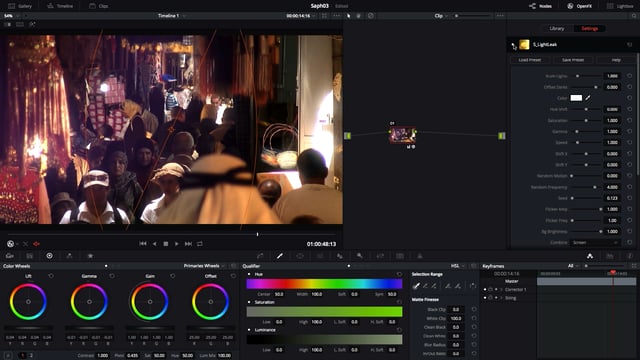
Task: Reset the Gain color wheel
Action: pyautogui.click(x=173, y=276)
